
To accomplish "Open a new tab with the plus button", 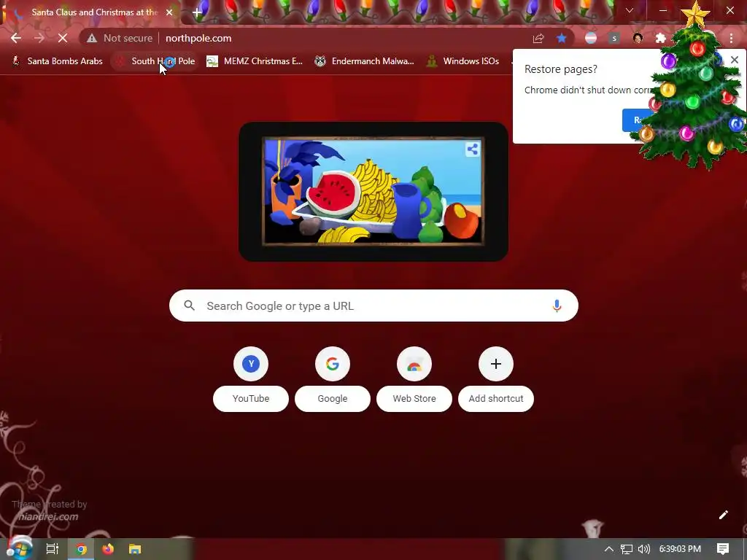I will click(x=197, y=12).
